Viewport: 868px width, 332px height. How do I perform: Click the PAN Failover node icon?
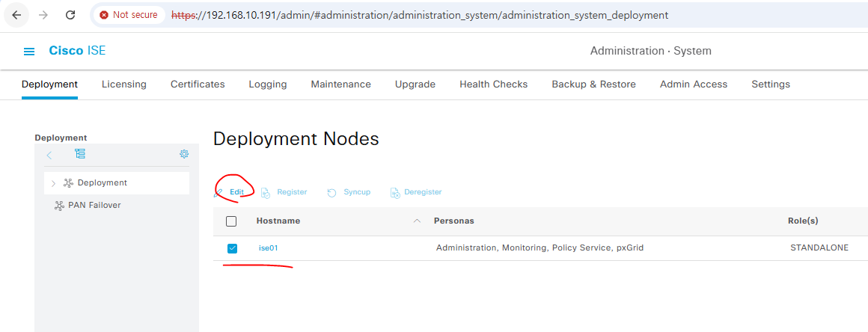59,206
